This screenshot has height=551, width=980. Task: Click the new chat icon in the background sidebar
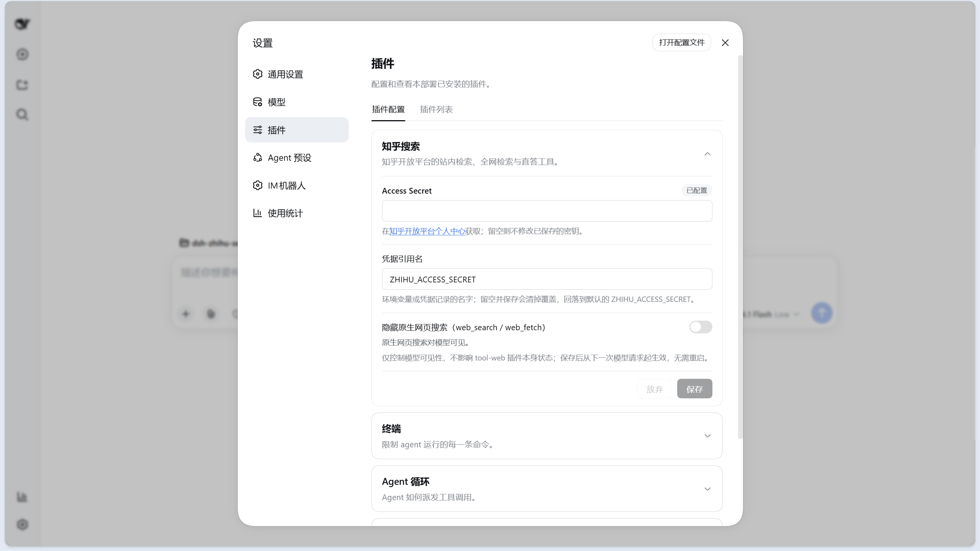22,54
